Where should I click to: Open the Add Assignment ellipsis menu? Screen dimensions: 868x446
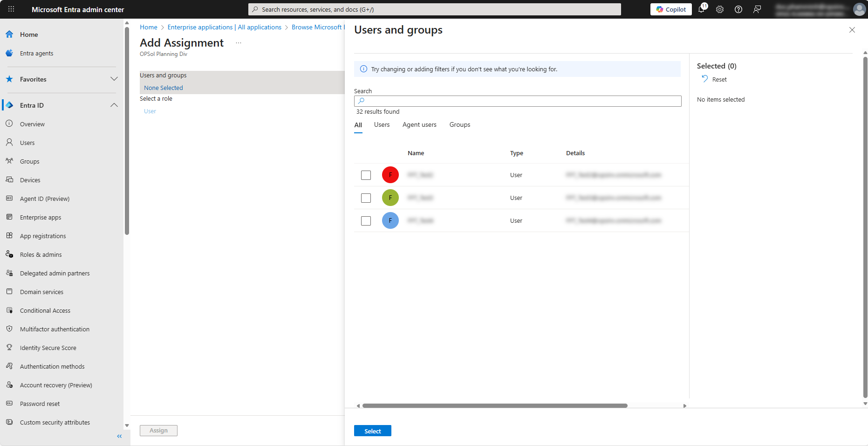[239, 43]
